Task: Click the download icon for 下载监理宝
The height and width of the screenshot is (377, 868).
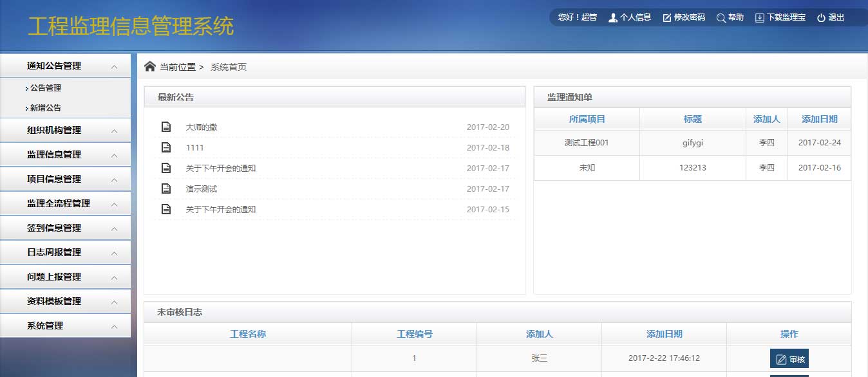Action: (x=760, y=18)
